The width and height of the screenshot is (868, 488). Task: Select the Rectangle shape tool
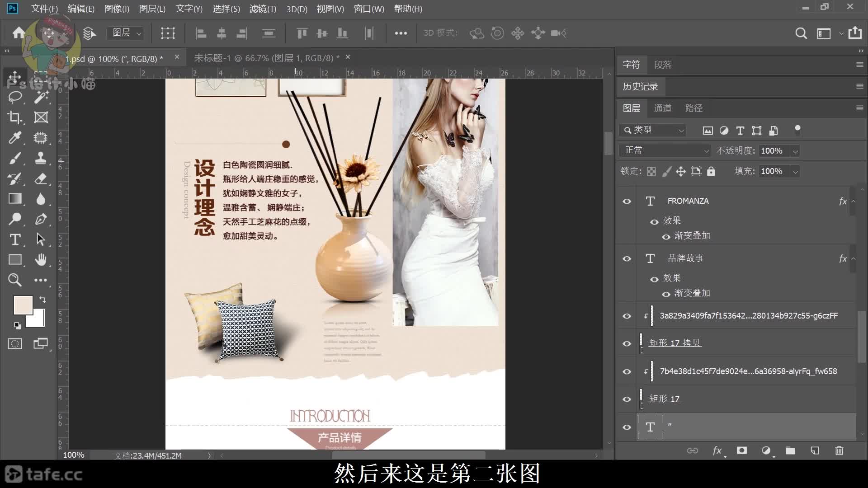pyautogui.click(x=15, y=260)
